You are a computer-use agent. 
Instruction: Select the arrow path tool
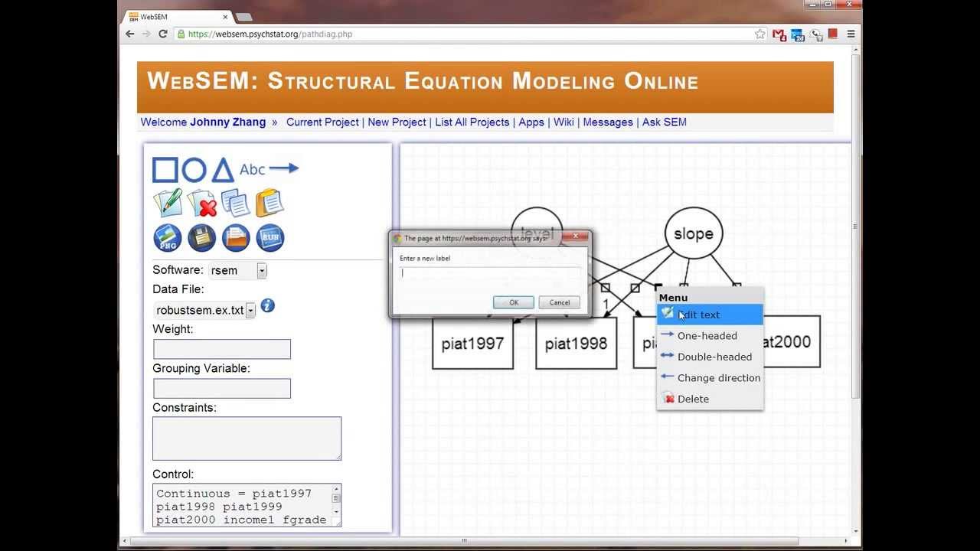pos(284,168)
